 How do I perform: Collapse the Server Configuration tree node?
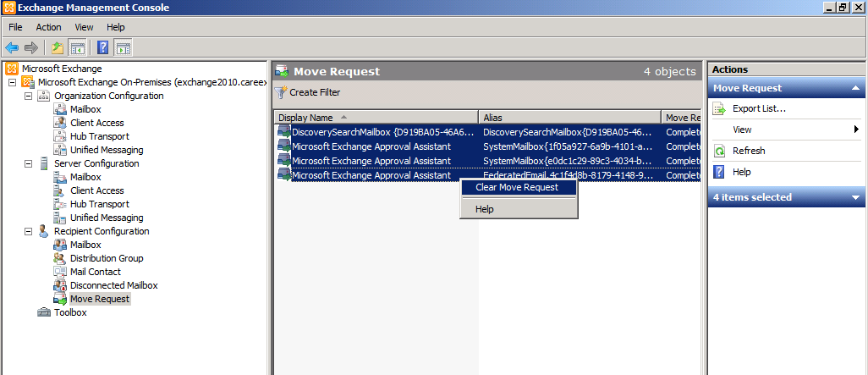coord(28,164)
